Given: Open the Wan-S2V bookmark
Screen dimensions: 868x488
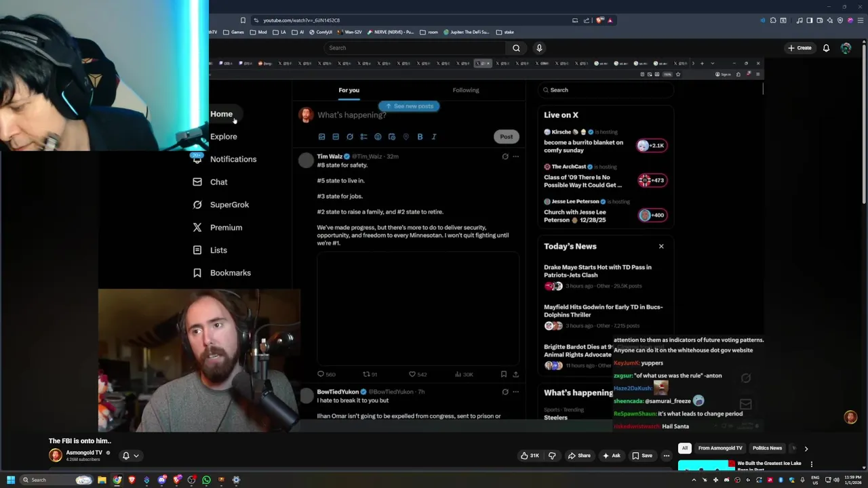Looking at the screenshot, I should pos(350,32).
